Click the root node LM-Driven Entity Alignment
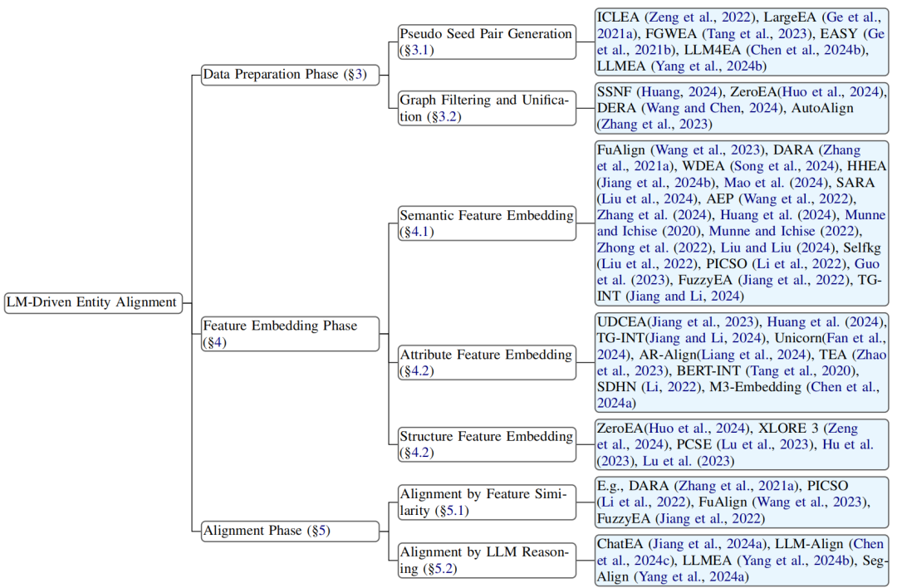The width and height of the screenshot is (897, 588). coord(93,302)
